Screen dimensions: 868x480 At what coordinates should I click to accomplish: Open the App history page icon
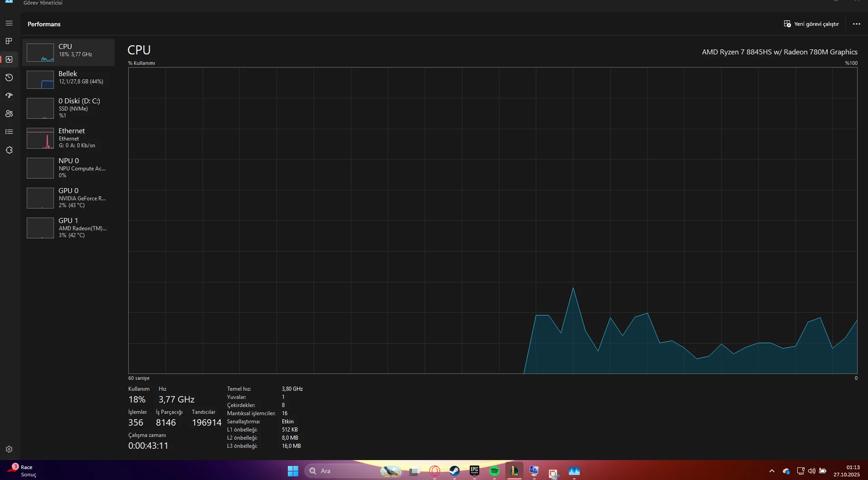click(9, 78)
